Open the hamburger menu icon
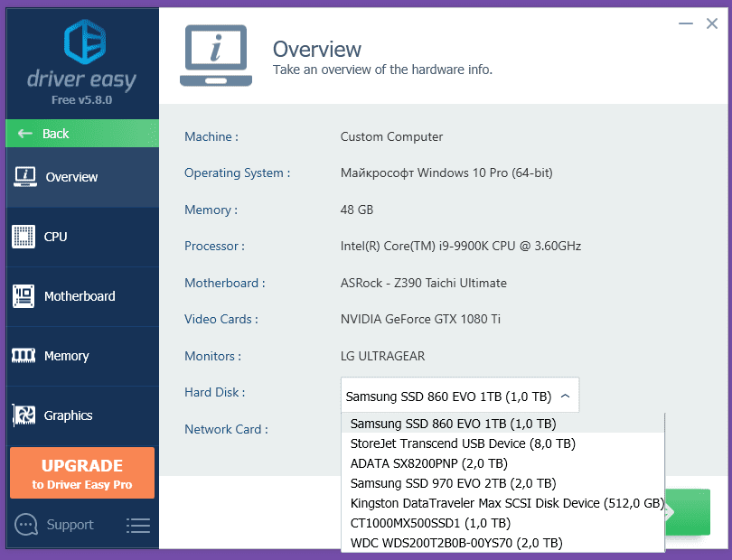Screen dimensions: 732x560 138,526
